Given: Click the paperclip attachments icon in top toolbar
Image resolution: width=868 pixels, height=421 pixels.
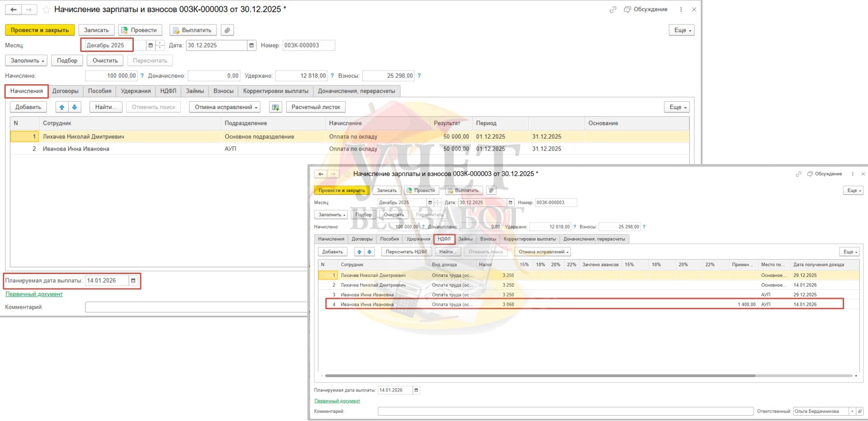Looking at the screenshot, I should point(227,30).
